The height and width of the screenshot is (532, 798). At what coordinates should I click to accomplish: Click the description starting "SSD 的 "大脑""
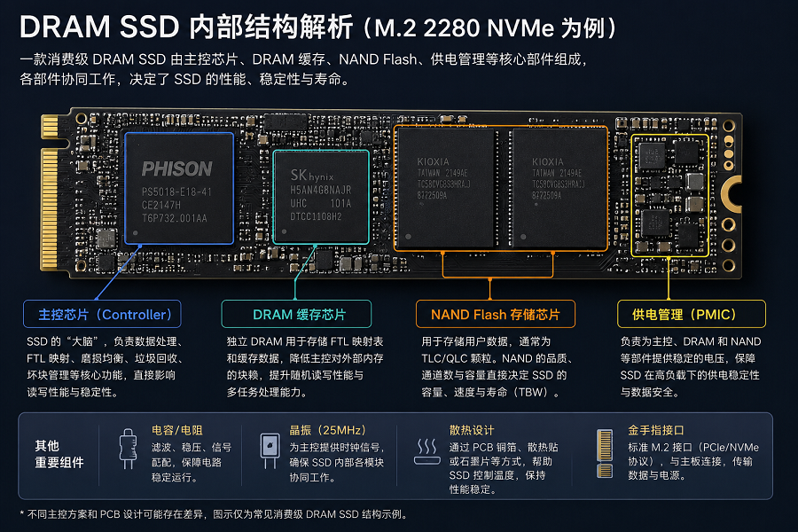pos(105,366)
